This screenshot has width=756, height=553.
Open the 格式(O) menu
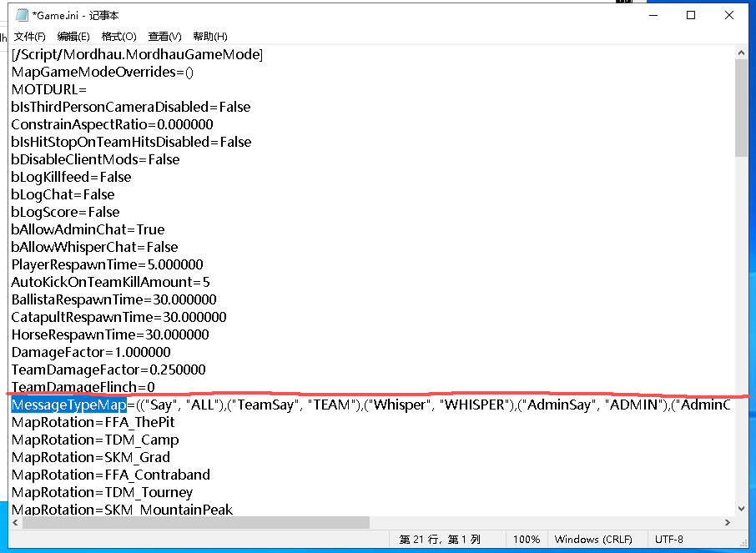coord(118,37)
